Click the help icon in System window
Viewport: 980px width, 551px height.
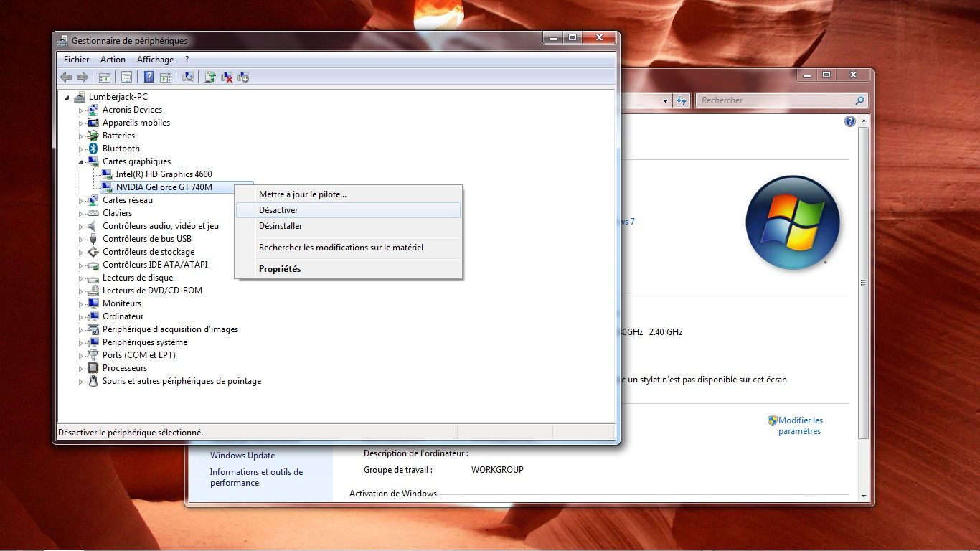coord(850,121)
